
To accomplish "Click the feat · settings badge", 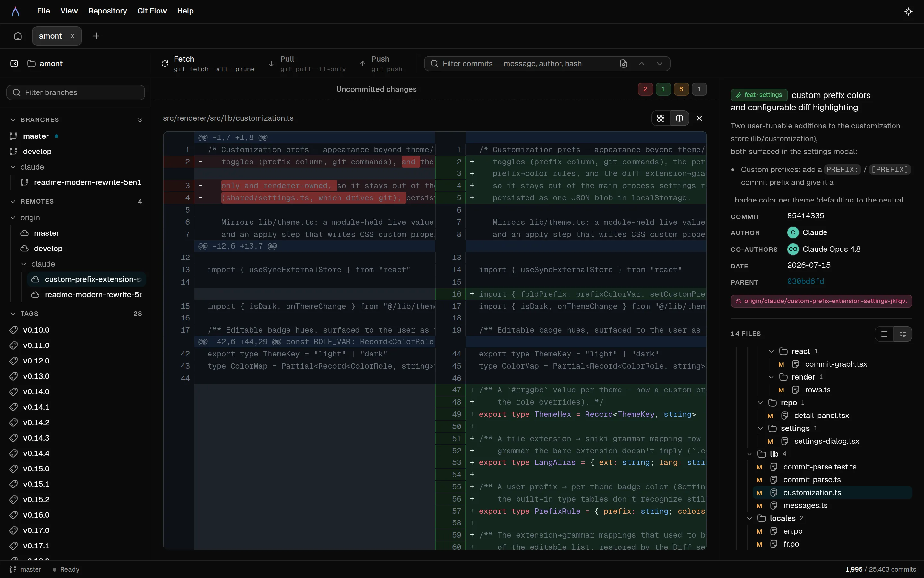I will [x=759, y=95].
